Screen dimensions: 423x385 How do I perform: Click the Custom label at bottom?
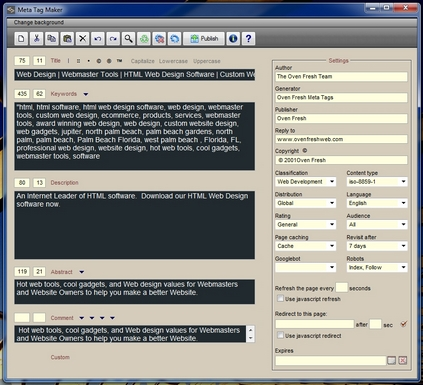pos(60,357)
